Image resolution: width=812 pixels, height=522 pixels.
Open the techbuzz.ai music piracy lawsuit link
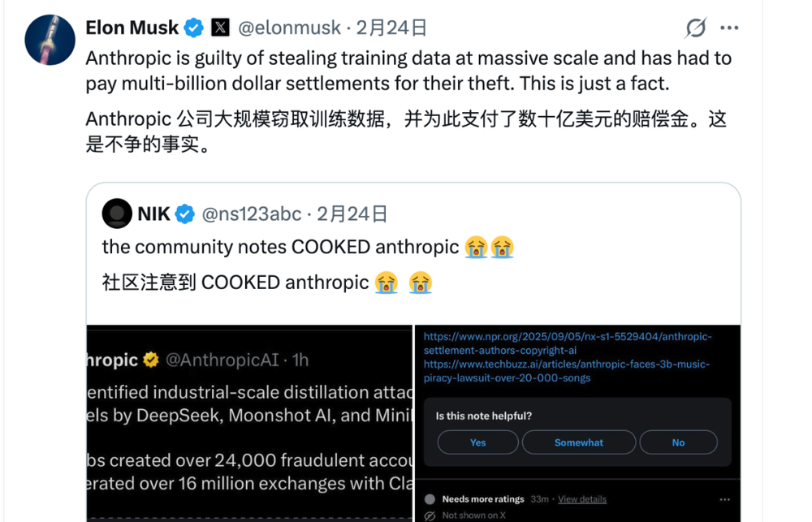click(x=566, y=371)
